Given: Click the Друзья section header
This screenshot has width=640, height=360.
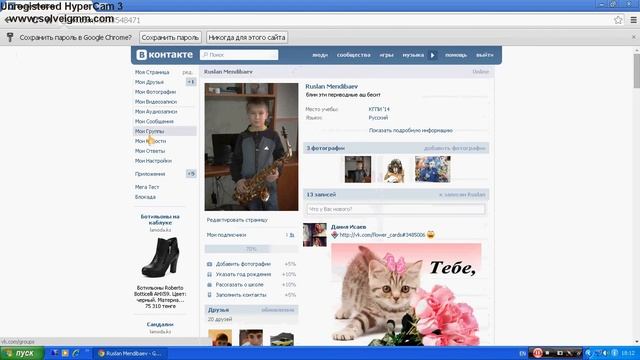Looking at the screenshot, I should [x=218, y=310].
